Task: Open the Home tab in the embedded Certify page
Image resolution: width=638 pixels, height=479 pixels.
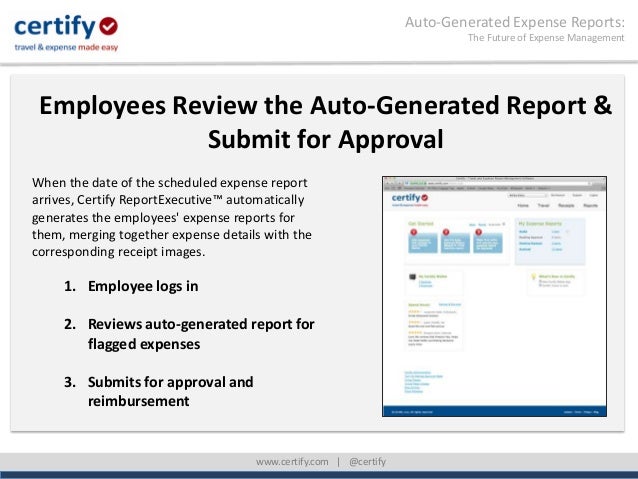Action: [523, 206]
